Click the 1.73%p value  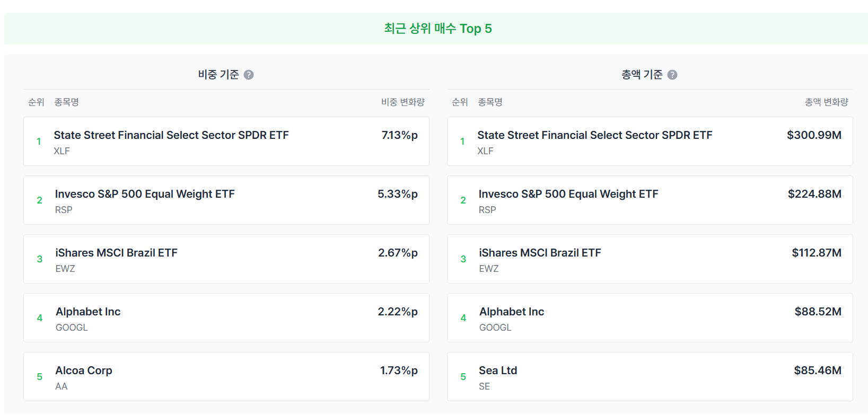(x=399, y=370)
